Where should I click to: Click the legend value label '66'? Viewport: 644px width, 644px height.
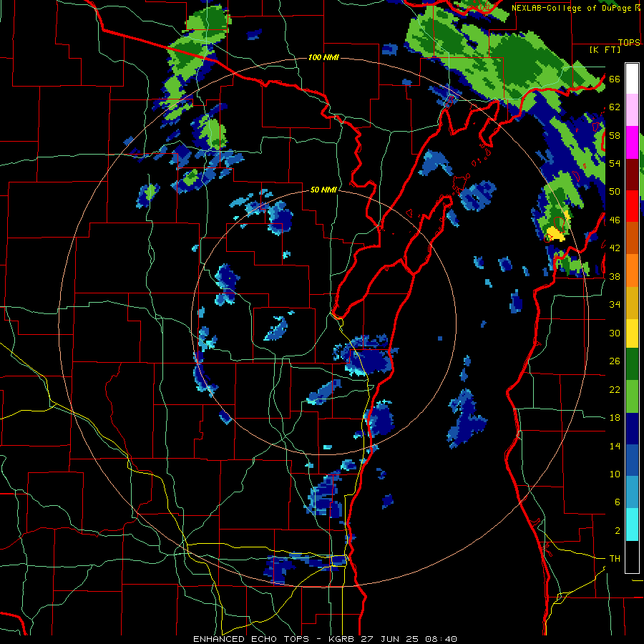(615, 79)
